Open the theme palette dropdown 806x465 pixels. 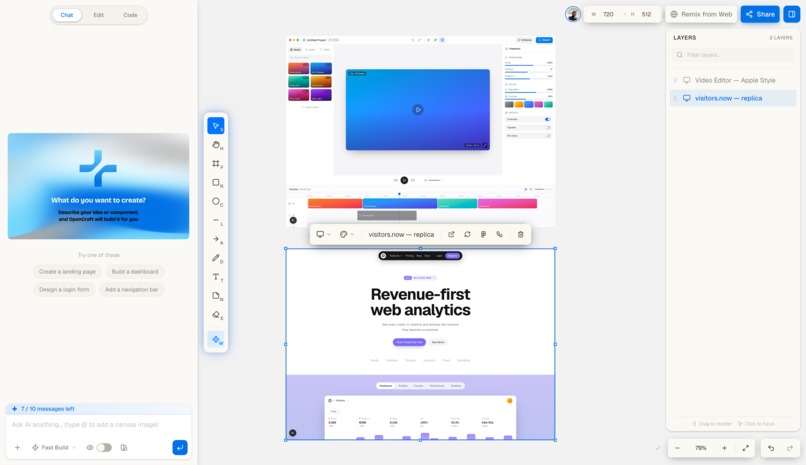coord(347,234)
